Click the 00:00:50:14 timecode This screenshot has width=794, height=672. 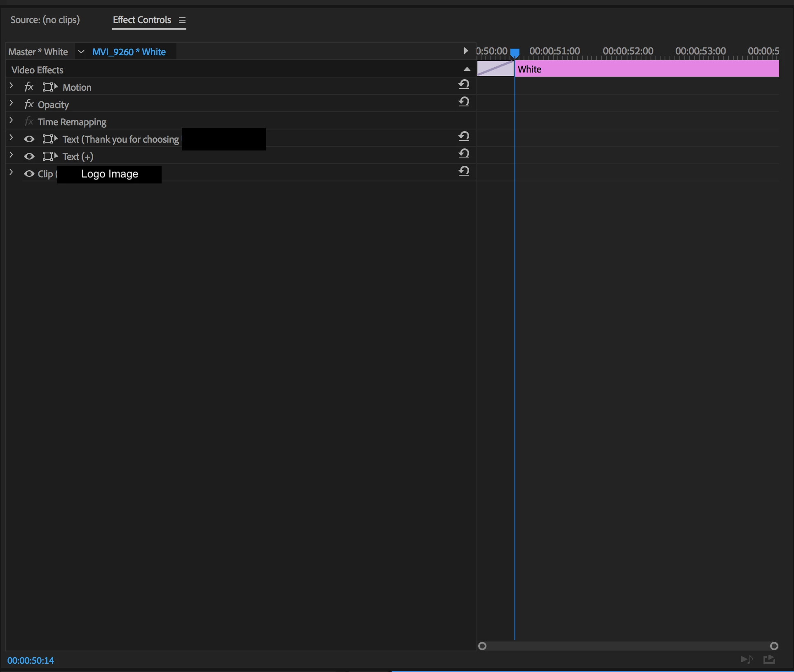tap(31, 660)
